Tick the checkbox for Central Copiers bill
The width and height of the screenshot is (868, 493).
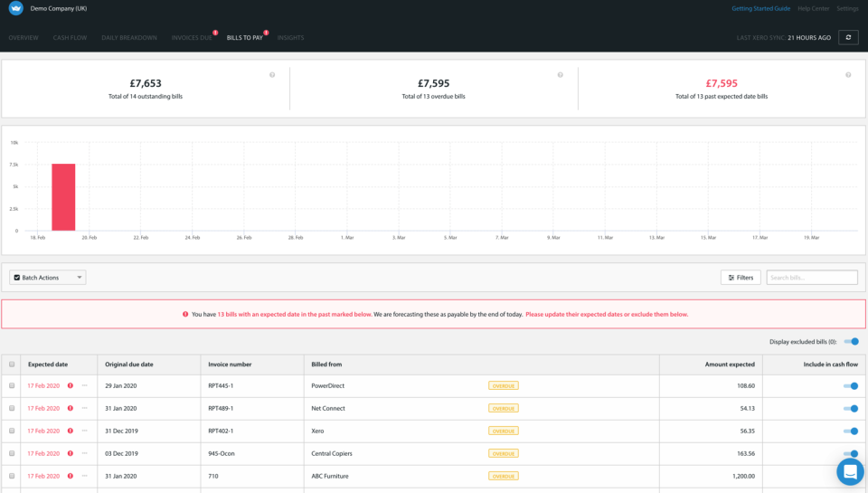pyautogui.click(x=12, y=453)
